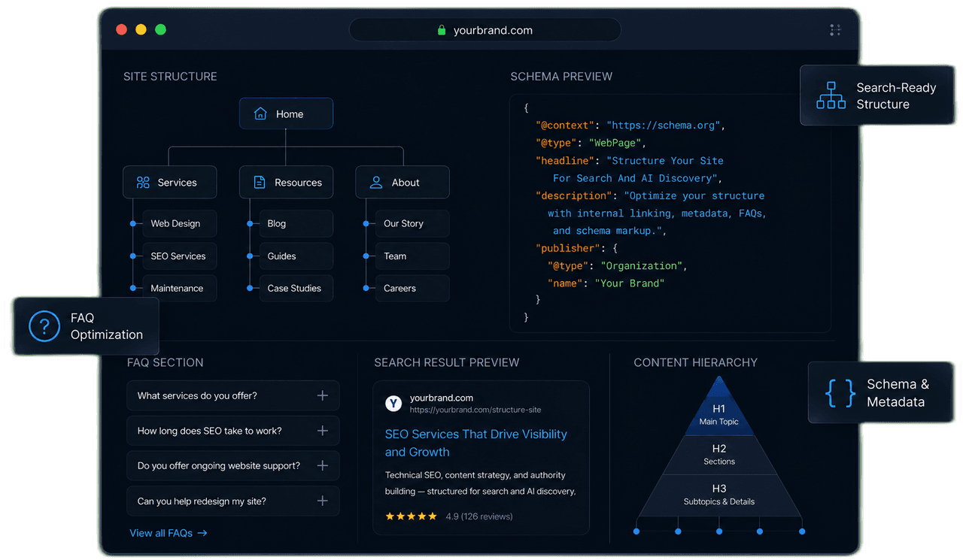
Task: Click the FAQ Optimization question mark icon
Action: point(44,326)
